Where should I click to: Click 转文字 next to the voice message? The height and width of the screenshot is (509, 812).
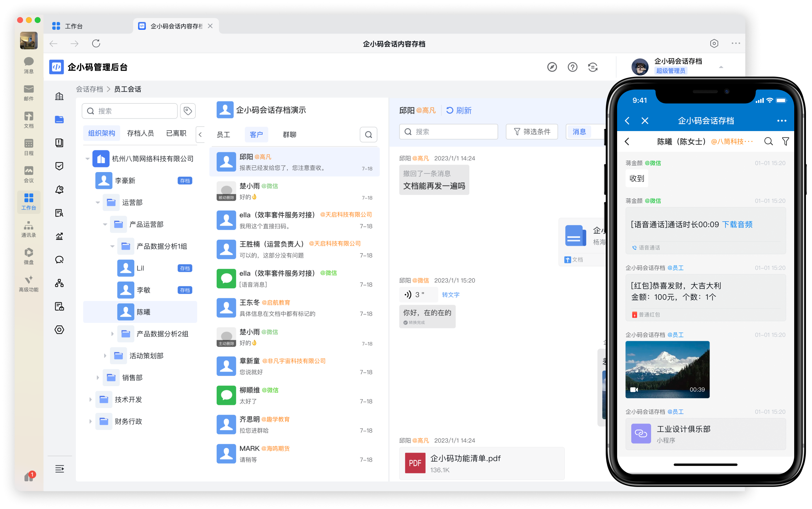450,295
